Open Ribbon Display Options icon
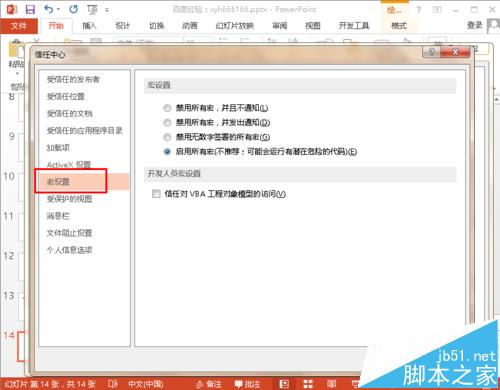500x390 pixels. point(437,9)
